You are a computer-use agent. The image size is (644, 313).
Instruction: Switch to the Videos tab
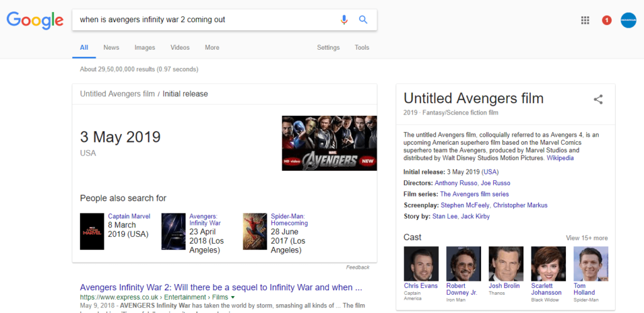[180, 47]
